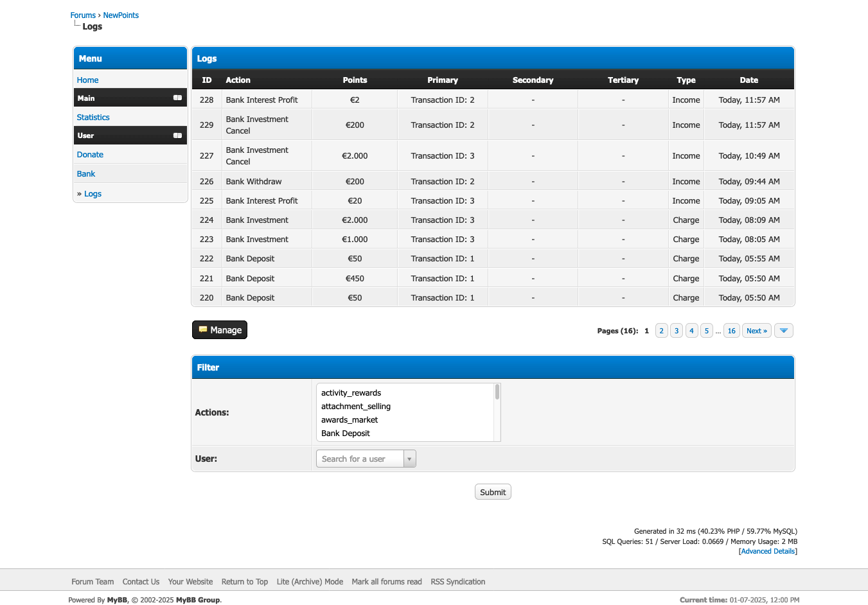Viewport: 868px width, 605px height.
Task: Open the NewPoints breadcrumb link
Action: pyautogui.click(x=121, y=15)
